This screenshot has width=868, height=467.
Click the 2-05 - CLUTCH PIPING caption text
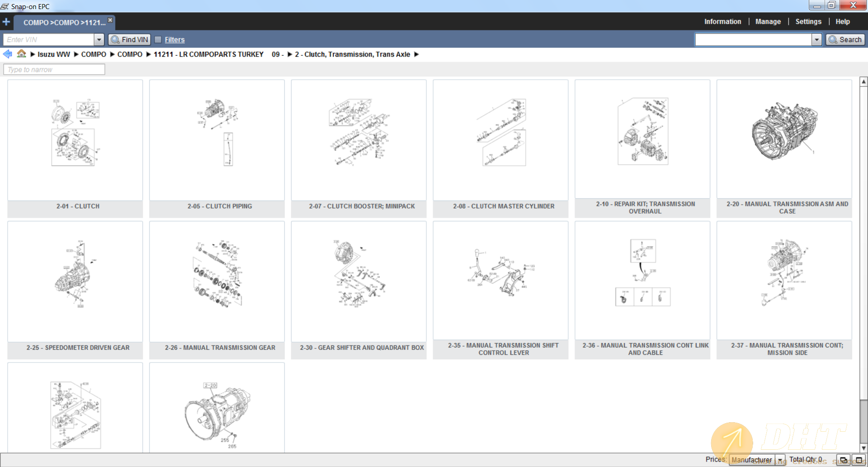[220, 206]
